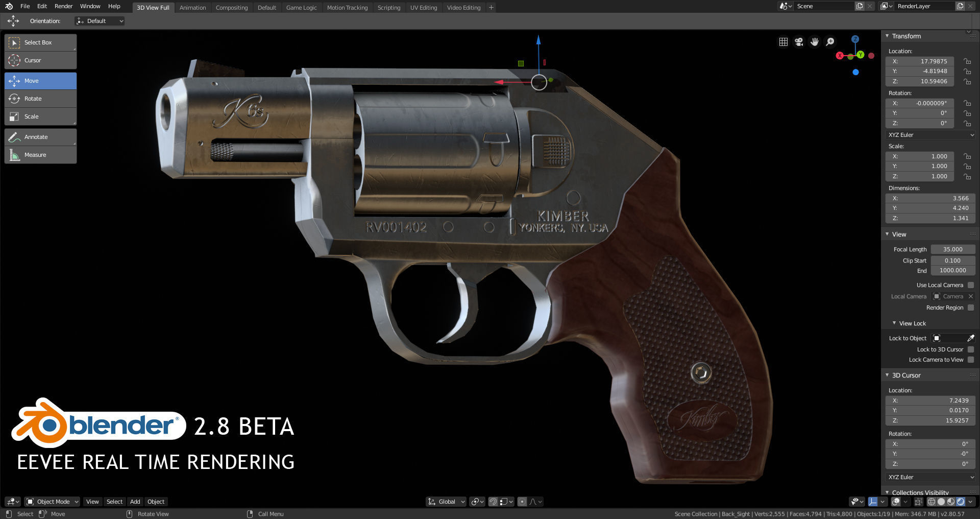Screen dimensions: 980x519
Task: Collapse the View Lock subpanel
Action: coord(894,323)
